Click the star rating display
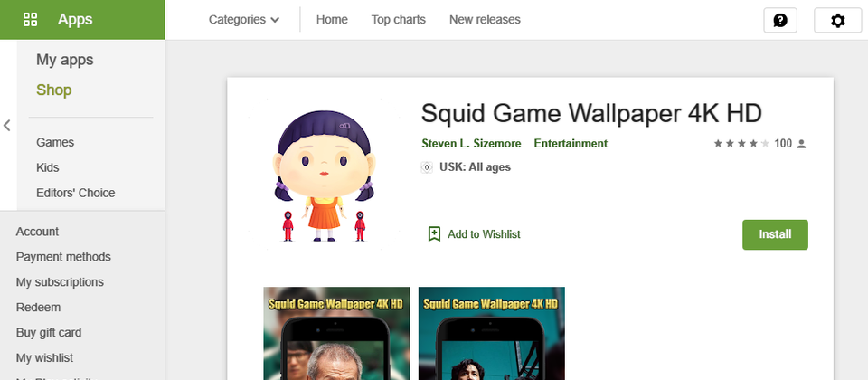868x380 pixels. pyautogui.click(x=741, y=144)
